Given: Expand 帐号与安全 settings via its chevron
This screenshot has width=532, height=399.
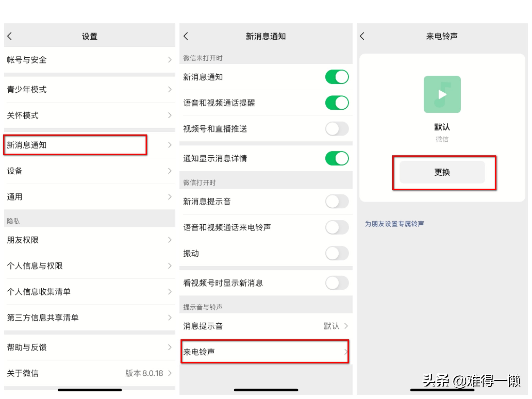Looking at the screenshot, I should point(170,60).
